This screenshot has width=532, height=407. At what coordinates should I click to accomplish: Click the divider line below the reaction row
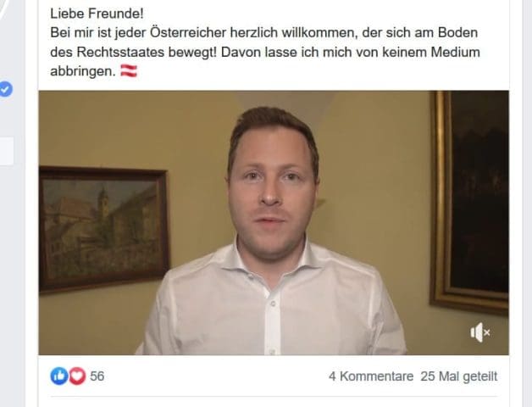pos(274,396)
